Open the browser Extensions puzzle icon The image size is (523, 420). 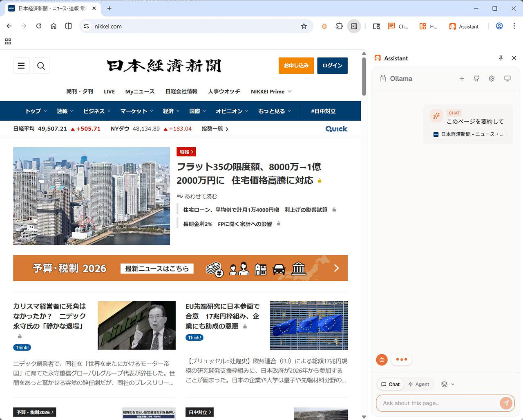tap(339, 27)
